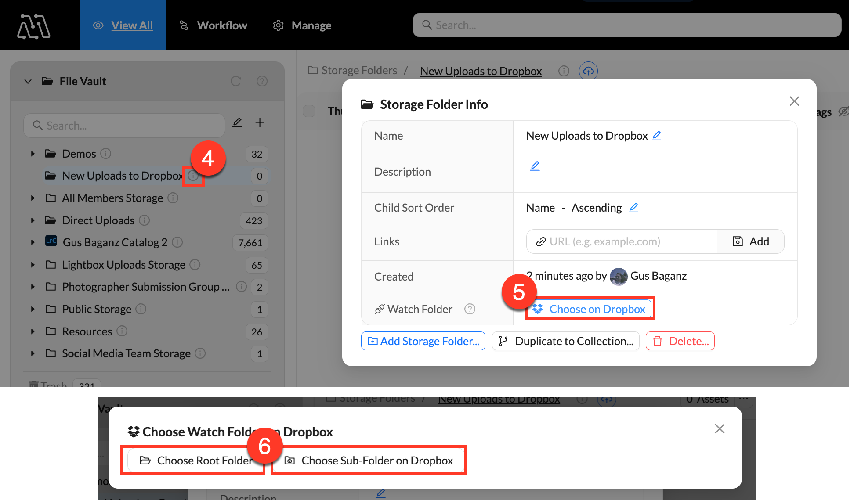Expand the Direct Uploads folder arrow
The width and height of the screenshot is (854, 504).
[x=33, y=220]
